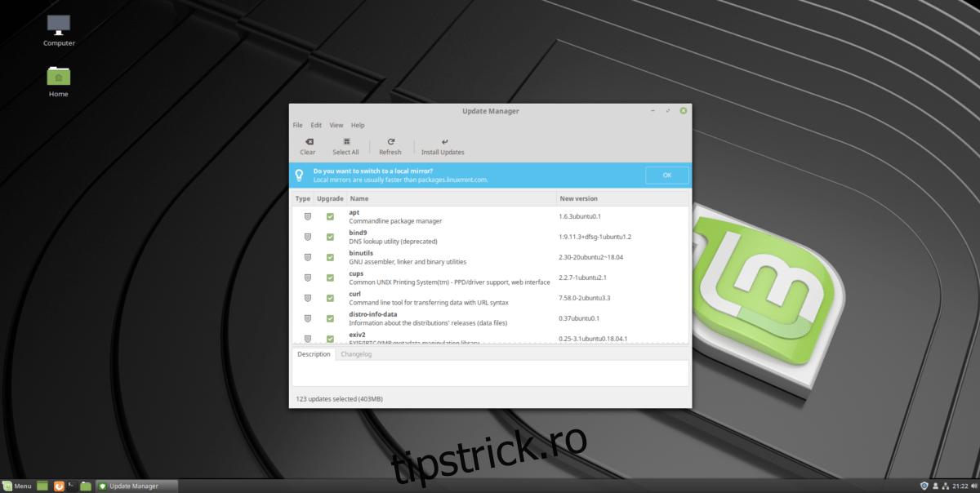The width and height of the screenshot is (980, 493).
Task: Click the Update Manager shield tray icon
Action: 924,486
